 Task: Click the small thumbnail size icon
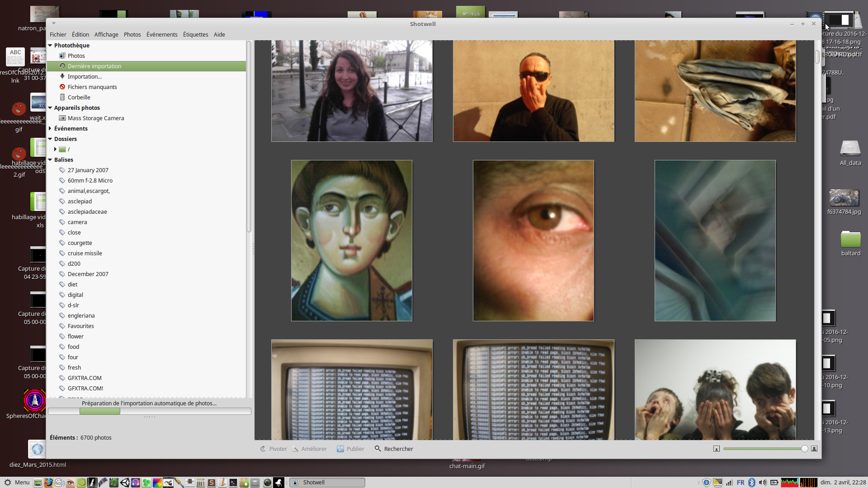[x=717, y=449]
